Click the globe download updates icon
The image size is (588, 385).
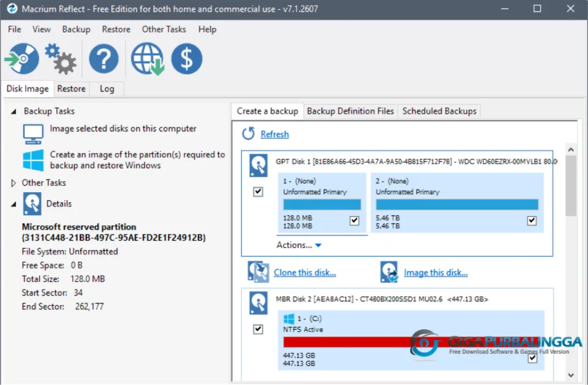pyautogui.click(x=148, y=59)
